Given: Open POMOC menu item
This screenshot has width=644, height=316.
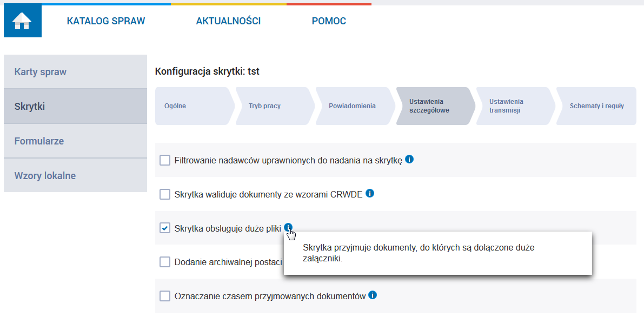Looking at the screenshot, I should tap(329, 21).
